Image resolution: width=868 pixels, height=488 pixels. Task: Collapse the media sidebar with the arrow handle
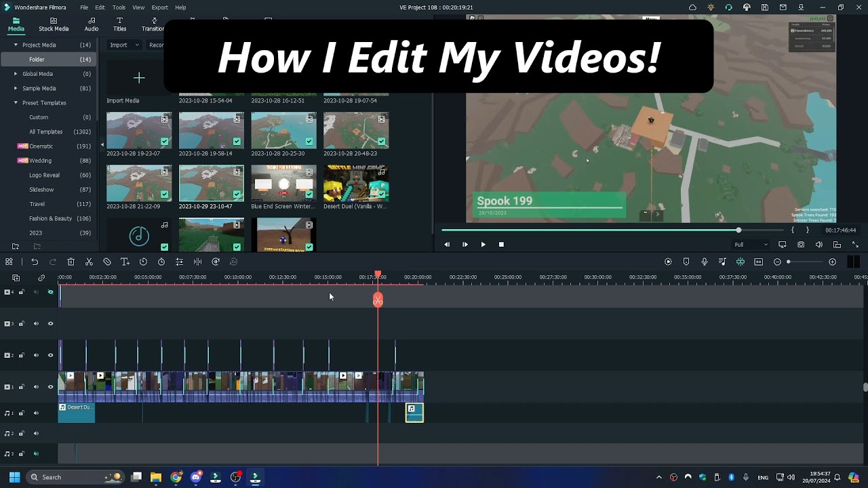pyautogui.click(x=102, y=144)
